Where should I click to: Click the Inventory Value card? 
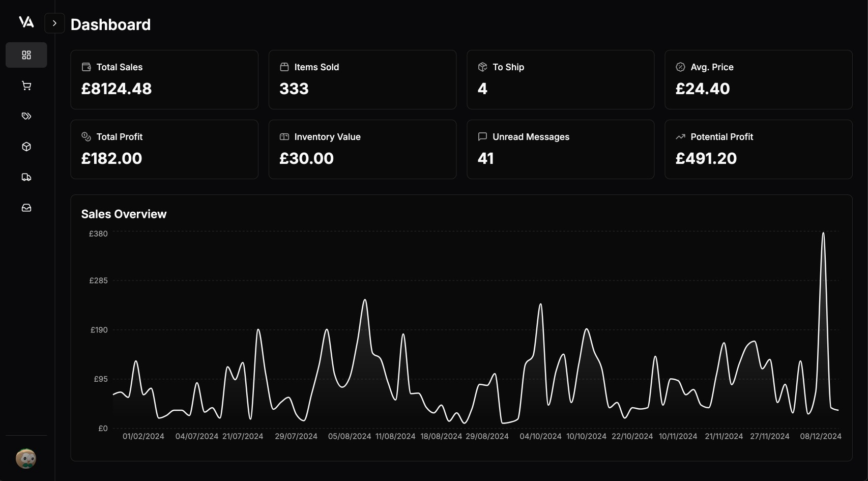[x=362, y=149]
